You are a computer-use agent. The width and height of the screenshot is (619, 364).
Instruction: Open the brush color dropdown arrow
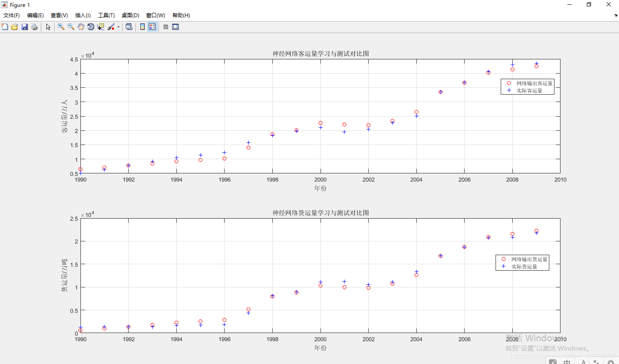coord(118,27)
